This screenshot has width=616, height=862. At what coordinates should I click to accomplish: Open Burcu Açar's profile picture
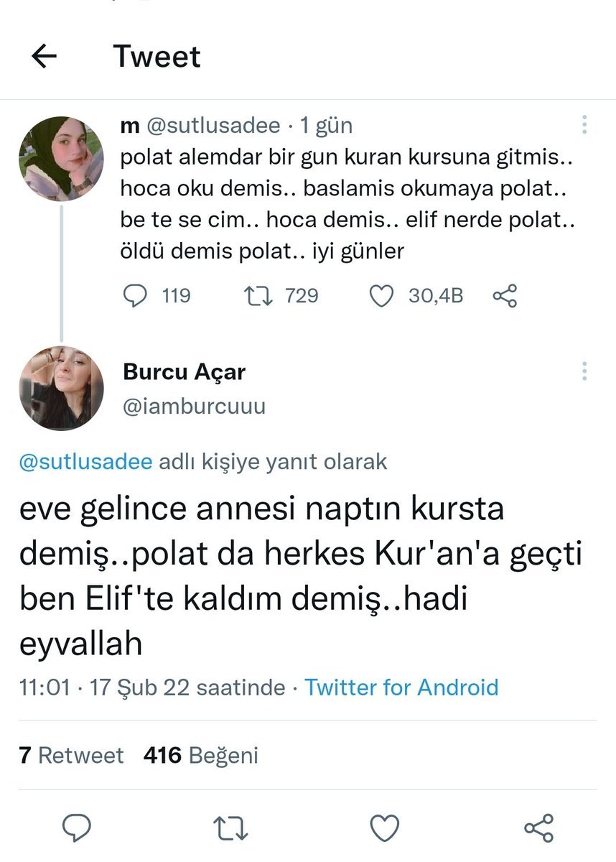pyautogui.click(x=61, y=389)
